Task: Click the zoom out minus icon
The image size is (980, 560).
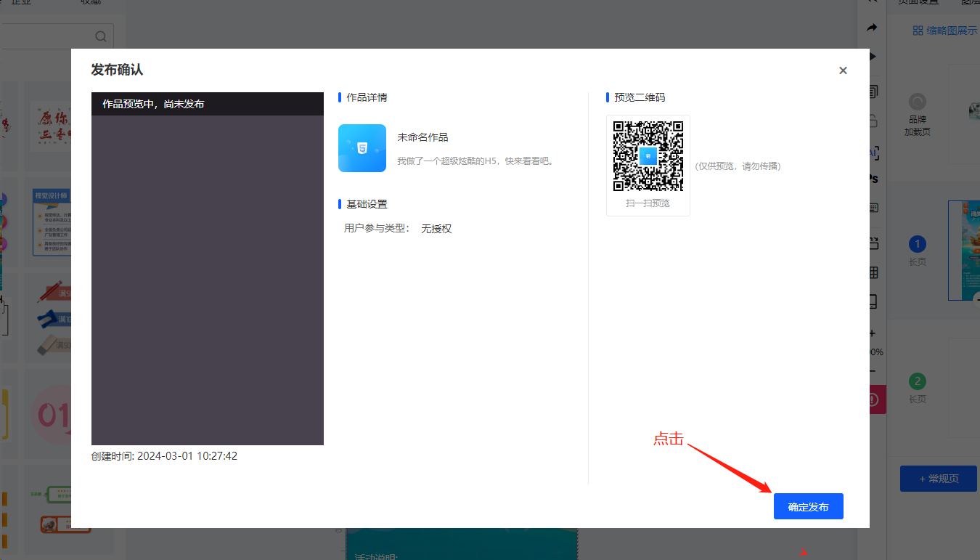Action: 873,371
